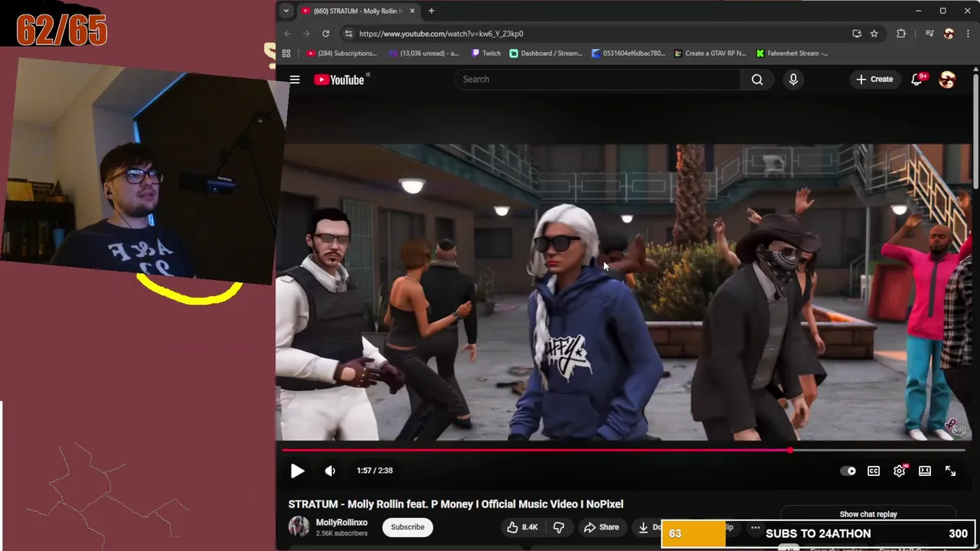Open video player settings gear
This screenshot has width=980, height=551.
(x=900, y=471)
